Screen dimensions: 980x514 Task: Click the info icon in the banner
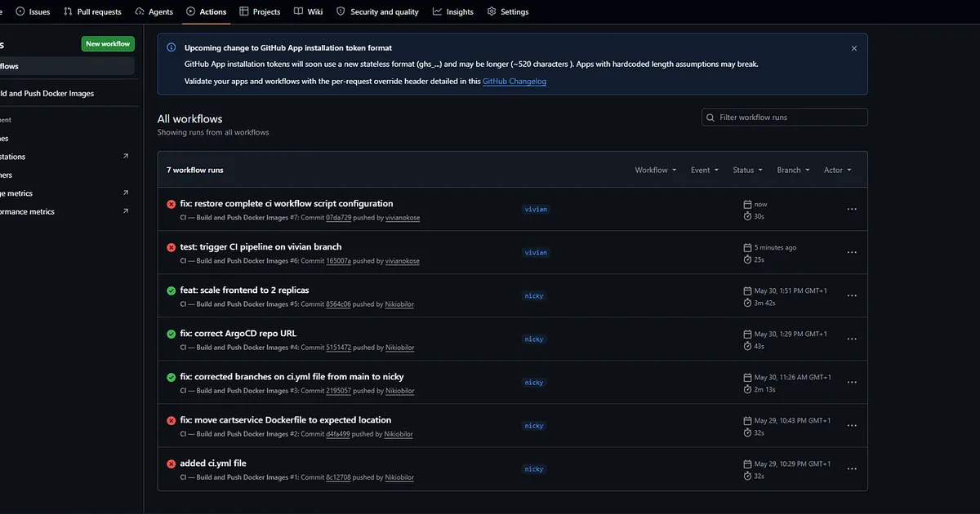click(171, 48)
